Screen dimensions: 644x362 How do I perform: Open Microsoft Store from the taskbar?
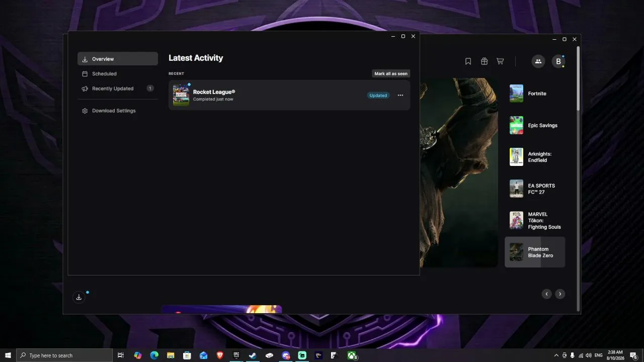click(x=187, y=355)
